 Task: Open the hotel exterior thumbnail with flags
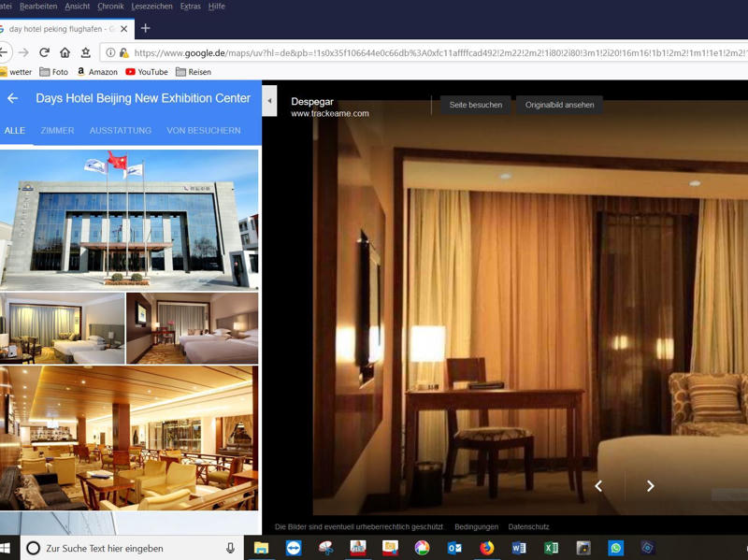click(x=129, y=220)
